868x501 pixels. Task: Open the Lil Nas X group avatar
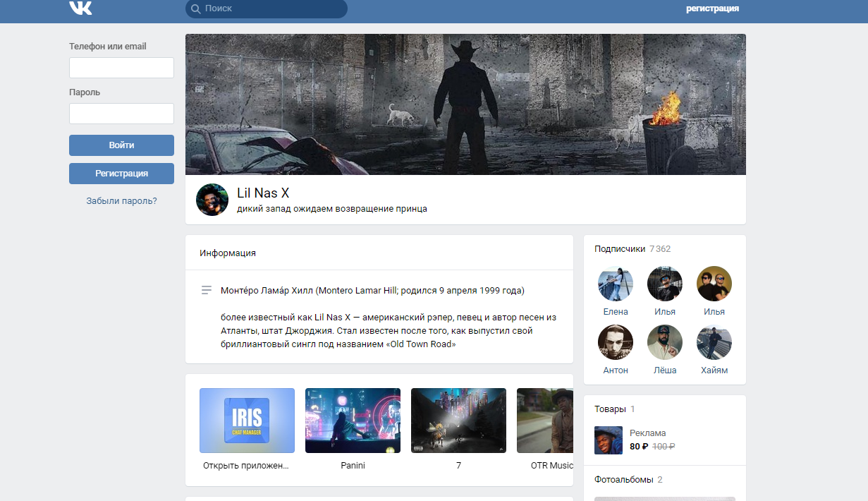212,200
